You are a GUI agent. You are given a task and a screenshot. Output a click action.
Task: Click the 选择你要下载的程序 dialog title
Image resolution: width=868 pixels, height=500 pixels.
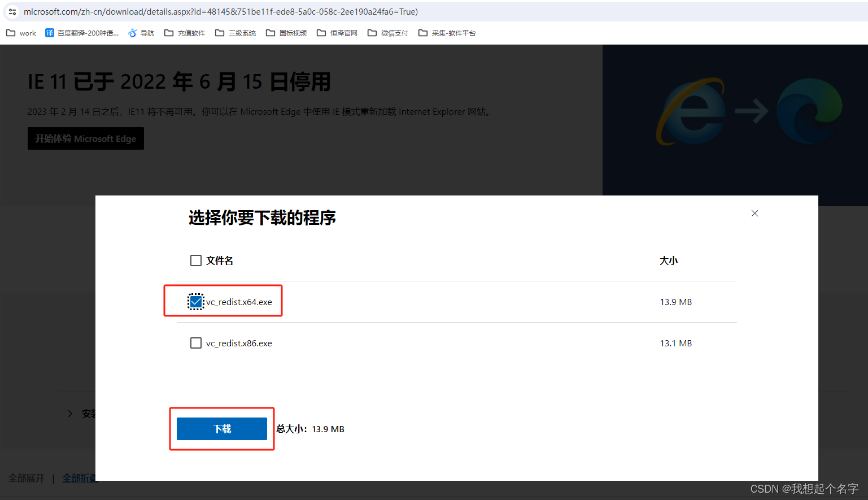coord(262,218)
